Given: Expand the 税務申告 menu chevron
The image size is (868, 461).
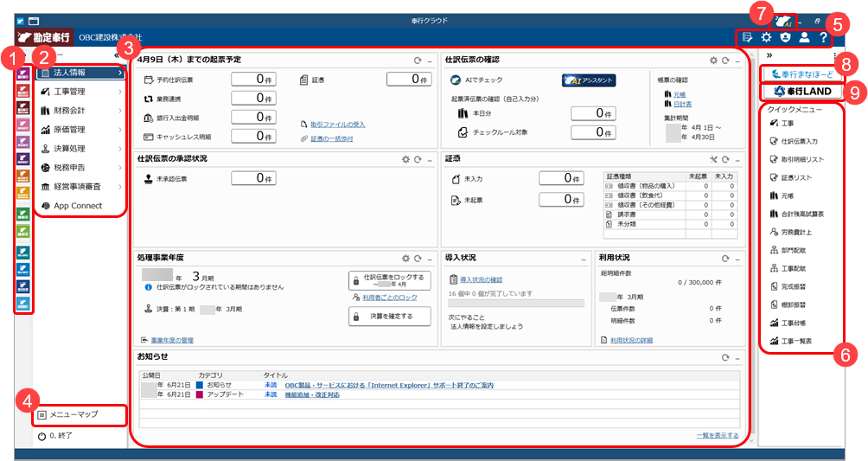Looking at the screenshot, I should point(119,168).
